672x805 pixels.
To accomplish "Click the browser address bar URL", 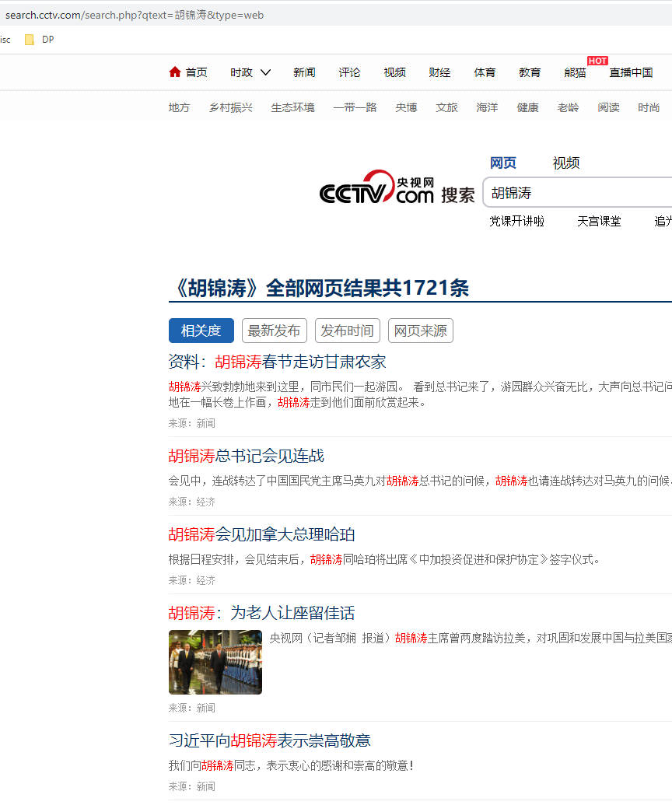I will pyautogui.click(x=135, y=15).
